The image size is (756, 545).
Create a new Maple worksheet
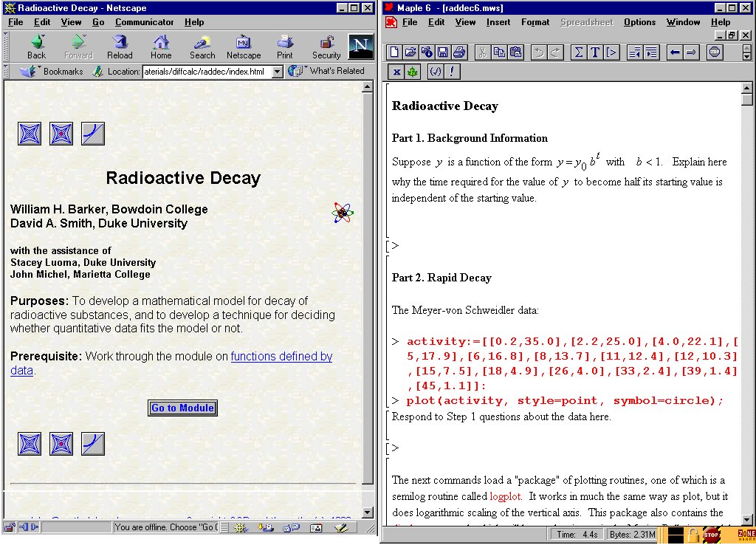pos(394,52)
